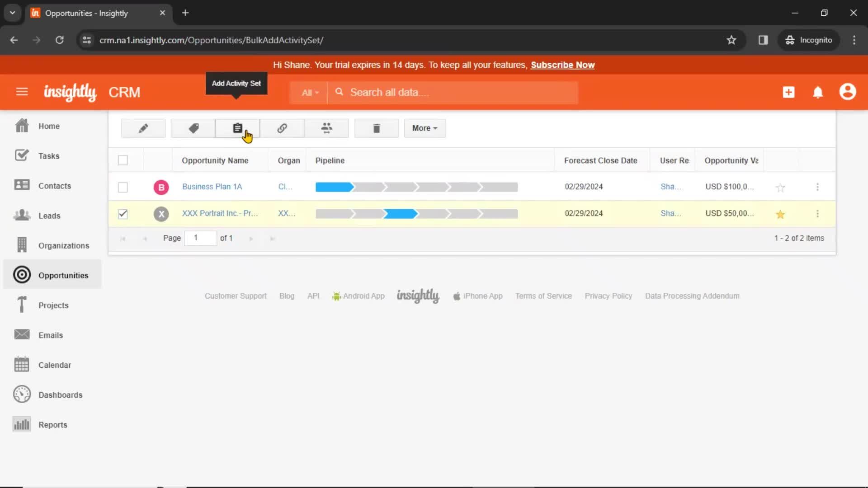Open Tasks in sidebar

click(52, 156)
